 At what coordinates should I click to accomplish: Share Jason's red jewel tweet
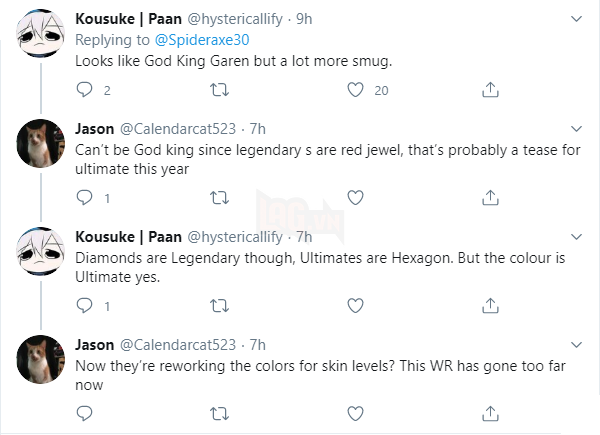(x=490, y=197)
